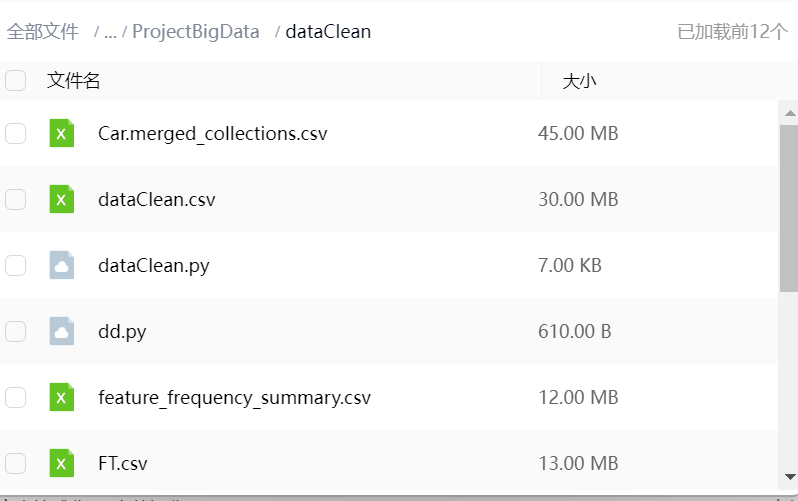Click the scrollbar down arrow
Image resolution: width=798 pixels, height=501 pixels.
pos(789,477)
